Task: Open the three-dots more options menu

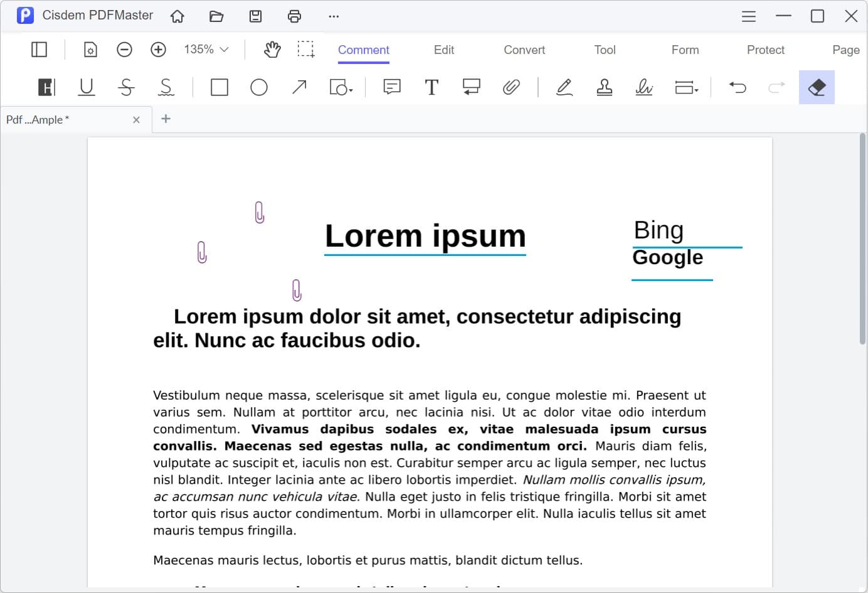Action: click(x=334, y=16)
